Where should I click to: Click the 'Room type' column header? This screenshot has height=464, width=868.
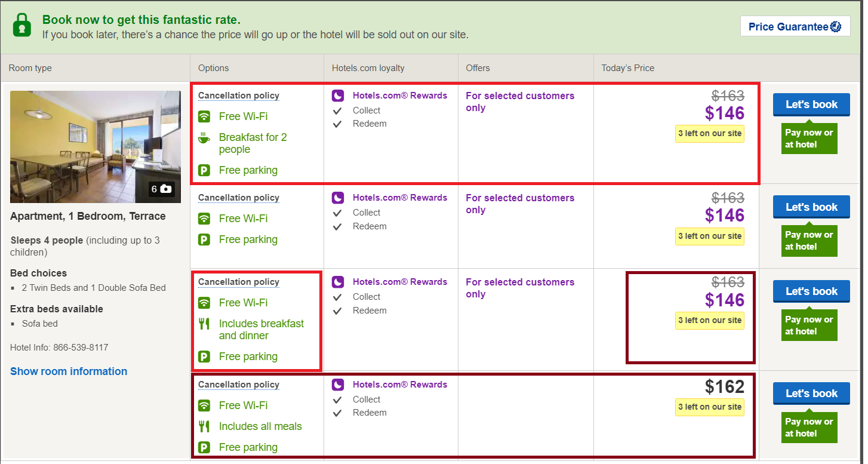(x=30, y=68)
